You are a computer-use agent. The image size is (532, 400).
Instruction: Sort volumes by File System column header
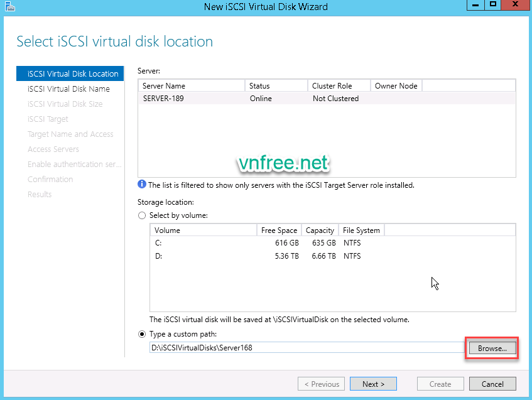(361, 230)
